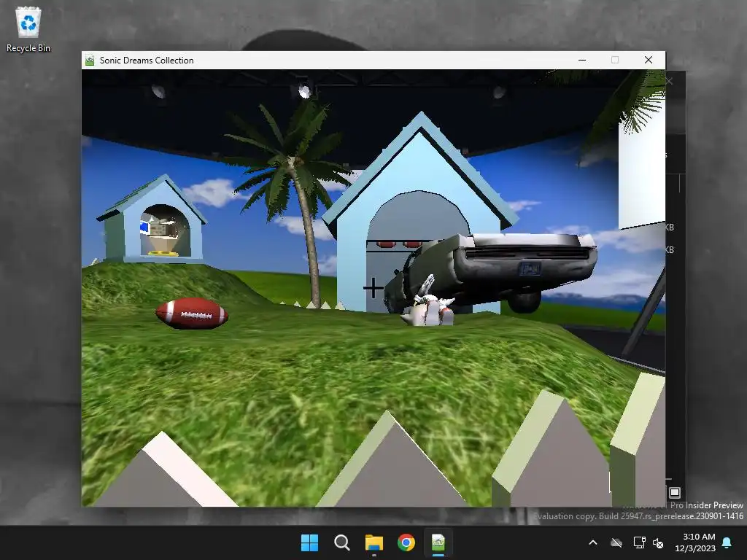Click the view icon in the background window corner
This screenshot has width=747, height=560.
pos(675,492)
